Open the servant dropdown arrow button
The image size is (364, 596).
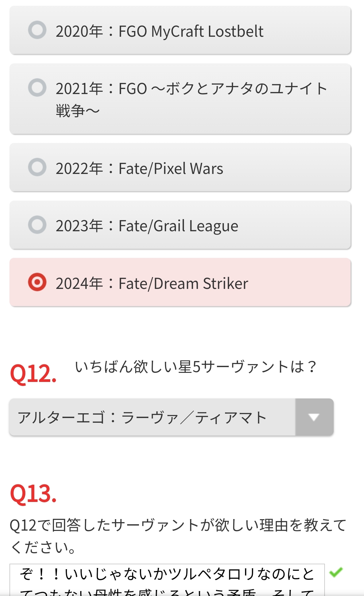pos(314,417)
